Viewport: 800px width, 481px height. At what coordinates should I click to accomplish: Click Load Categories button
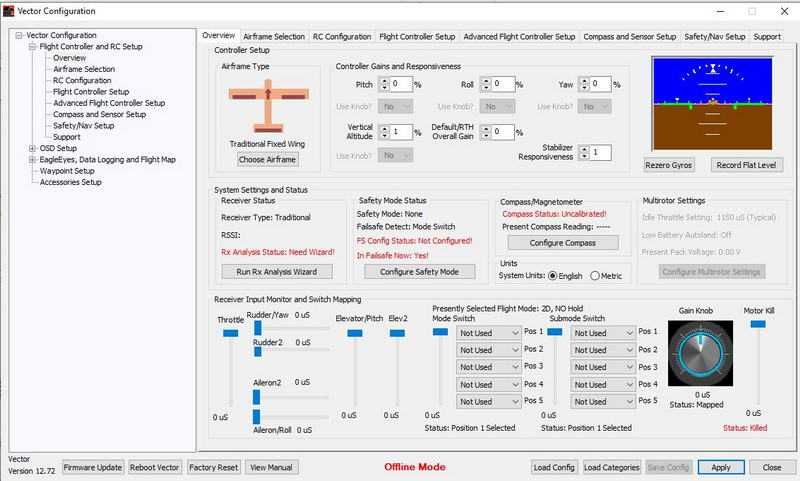(612, 467)
